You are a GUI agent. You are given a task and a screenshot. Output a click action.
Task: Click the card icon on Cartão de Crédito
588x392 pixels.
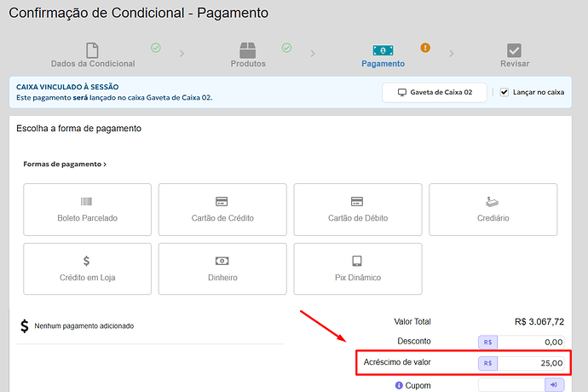coord(222,201)
